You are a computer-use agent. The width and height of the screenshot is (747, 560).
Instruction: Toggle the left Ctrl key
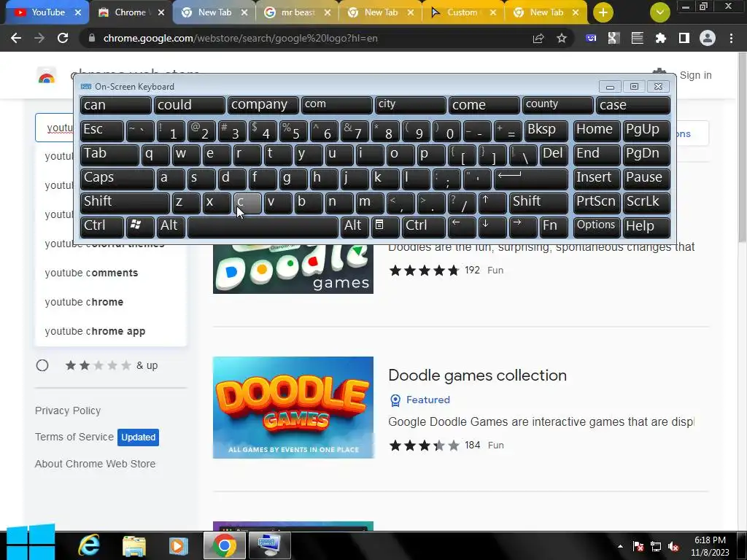tap(102, 227)
